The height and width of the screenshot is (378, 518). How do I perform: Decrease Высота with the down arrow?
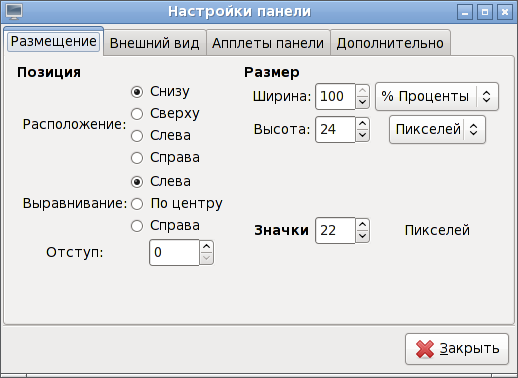click(362, 135)
